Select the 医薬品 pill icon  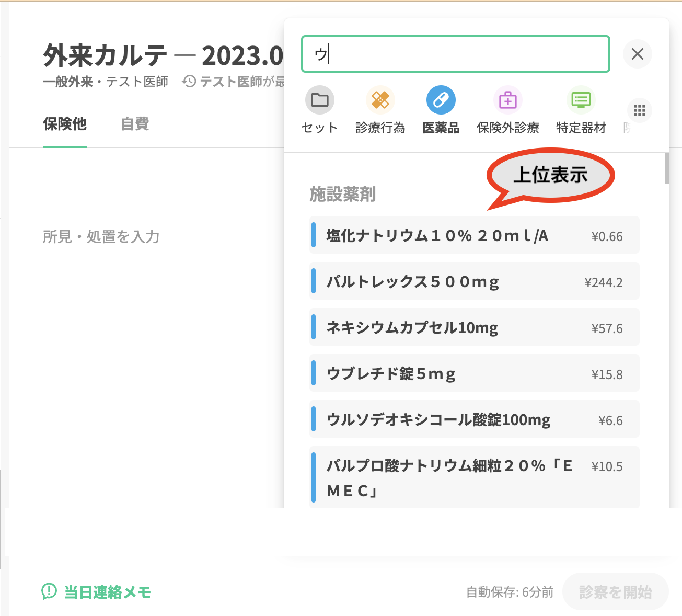tap(441, 100)
